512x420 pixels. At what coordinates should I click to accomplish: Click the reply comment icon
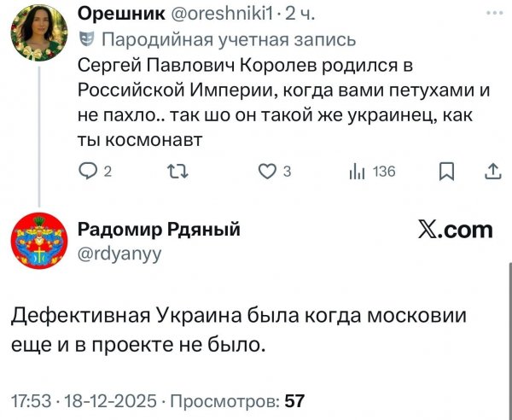[86, 172]
